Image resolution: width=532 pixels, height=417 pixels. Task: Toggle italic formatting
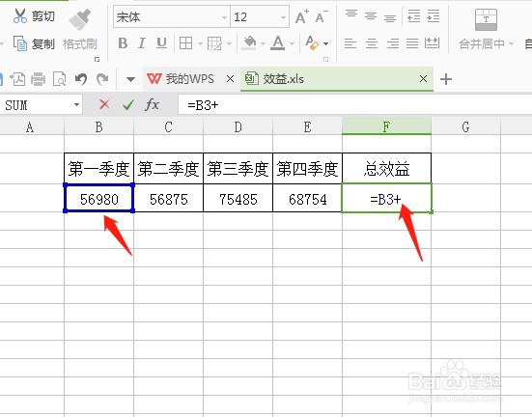[142, 43]
